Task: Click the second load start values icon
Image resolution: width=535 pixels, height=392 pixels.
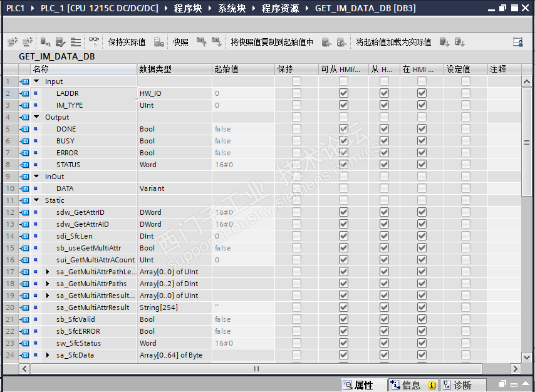Action: pyautogui.click(x=460, y=42)
